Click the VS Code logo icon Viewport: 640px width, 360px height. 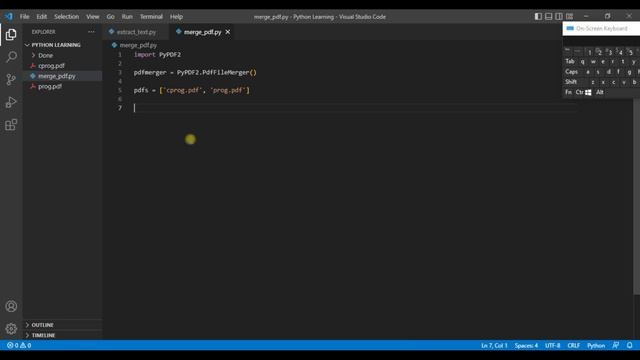coord(9,17)
